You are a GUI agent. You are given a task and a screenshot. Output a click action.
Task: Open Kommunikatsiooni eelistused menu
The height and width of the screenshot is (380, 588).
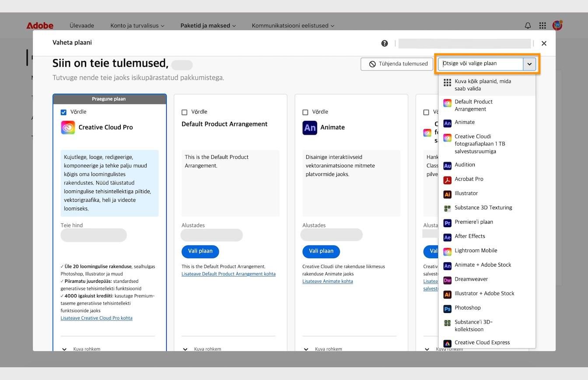point(293,25)
